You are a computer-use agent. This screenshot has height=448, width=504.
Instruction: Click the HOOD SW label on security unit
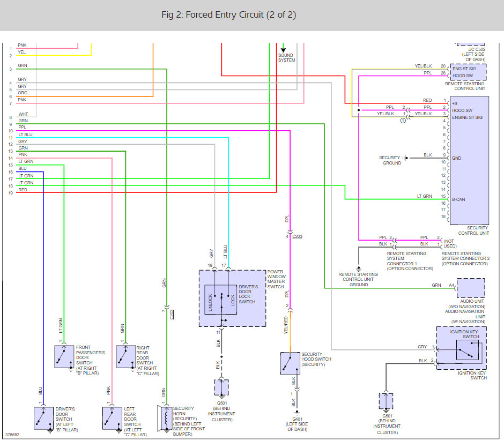[462, 110]
